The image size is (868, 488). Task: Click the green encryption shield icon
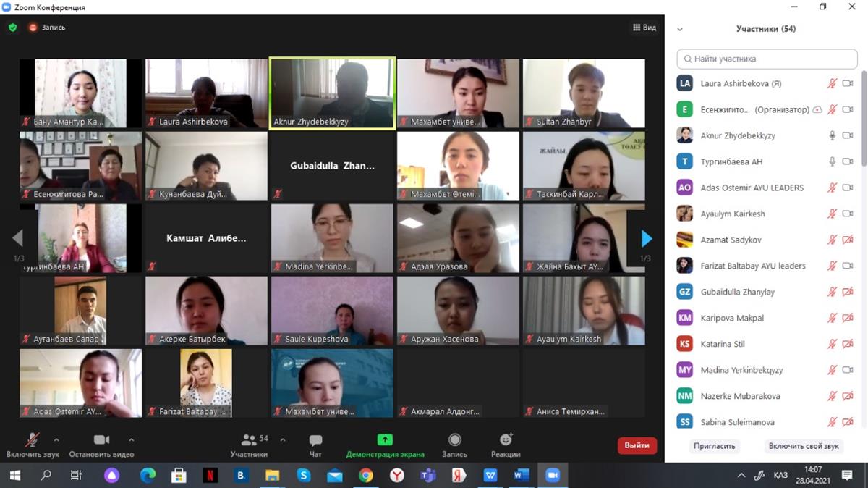click(12, 28)
